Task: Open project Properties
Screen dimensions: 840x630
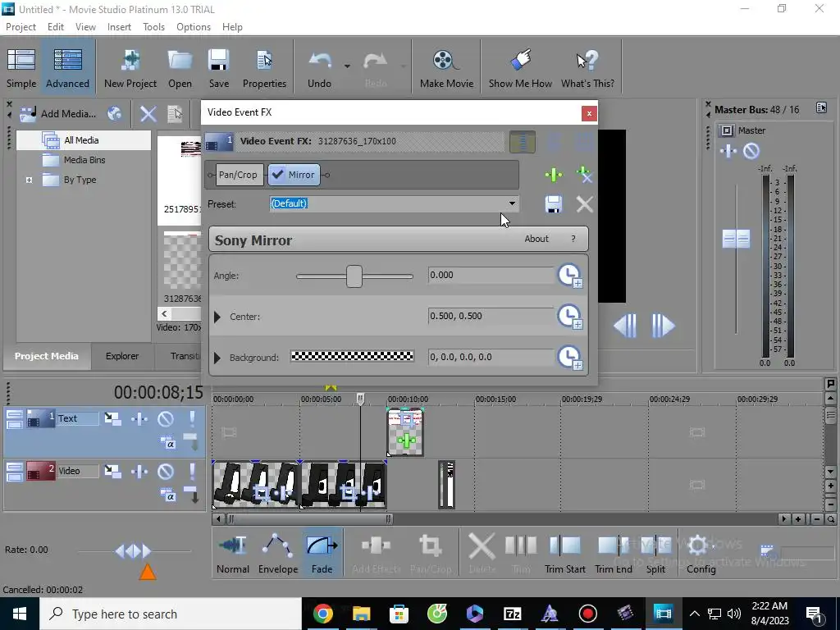Action: [x=264, y=67]
